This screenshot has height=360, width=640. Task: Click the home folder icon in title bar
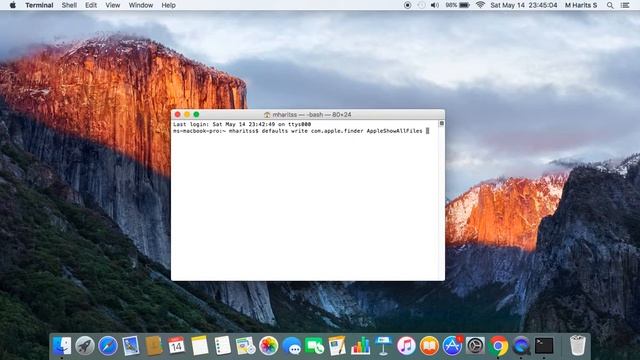click(x=267, y=115)
